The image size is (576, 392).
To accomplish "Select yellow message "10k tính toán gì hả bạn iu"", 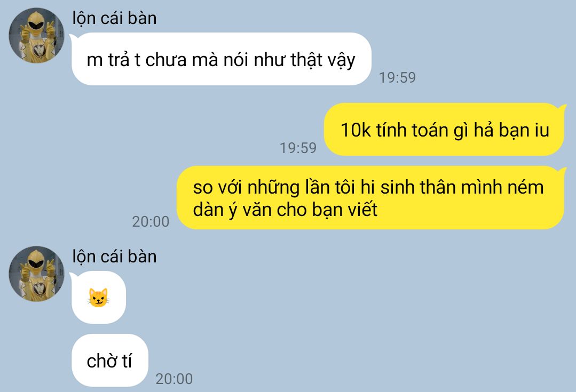I will (445, 130).
